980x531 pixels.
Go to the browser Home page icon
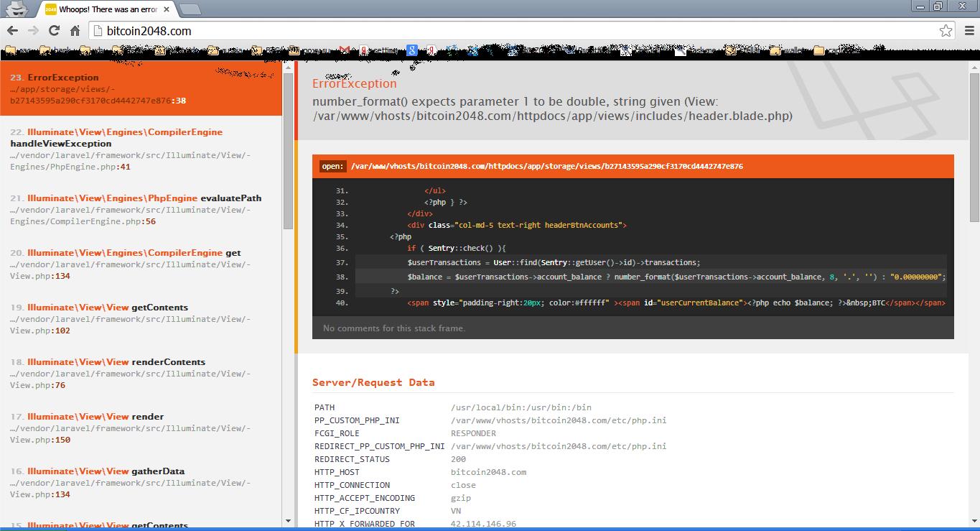[75, 31]
